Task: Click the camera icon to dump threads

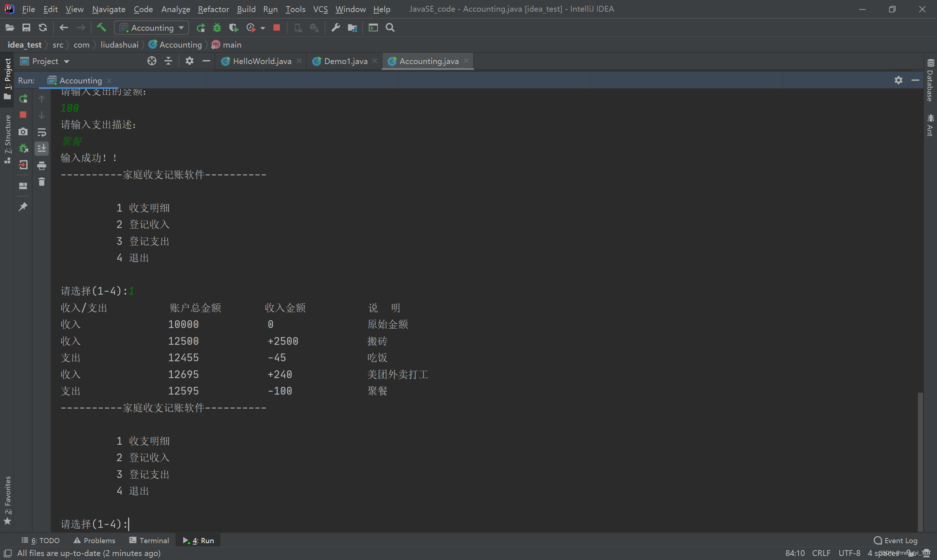Action: 23,132
